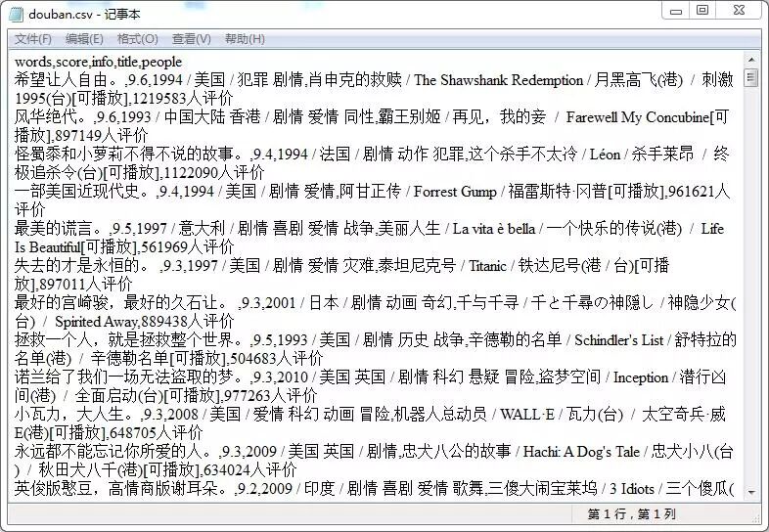The image size is (769, 532).
Task: Click the text Hachi: A Dog's Tale
Action: pyautogui.click(x=581, y=452)
